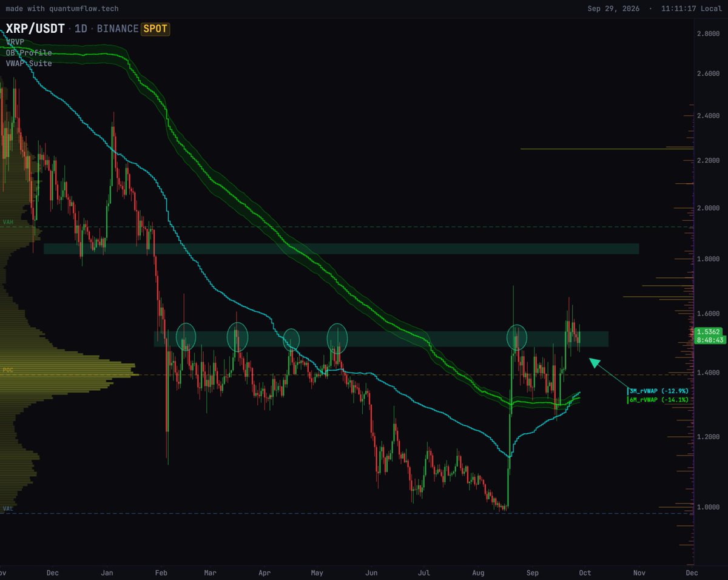The image size is (728, 580).
Task: Click the Sep label on time axis
Action: (x=533, y=573)
